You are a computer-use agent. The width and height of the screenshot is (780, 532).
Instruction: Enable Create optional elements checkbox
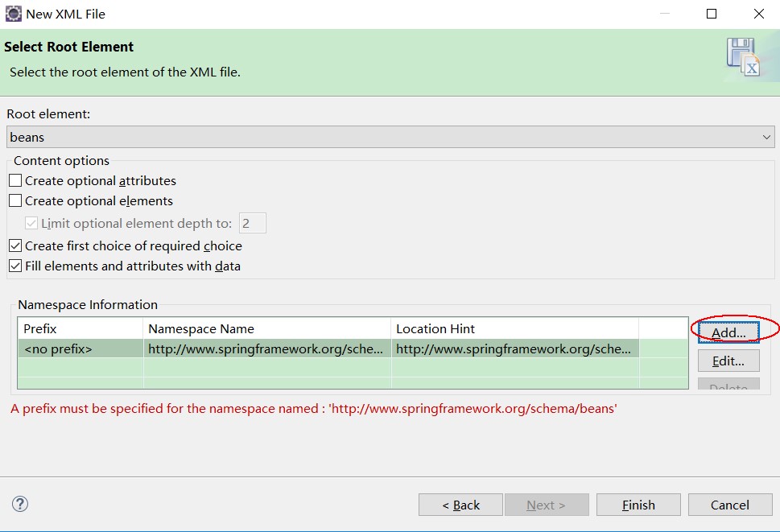(15, 200)
